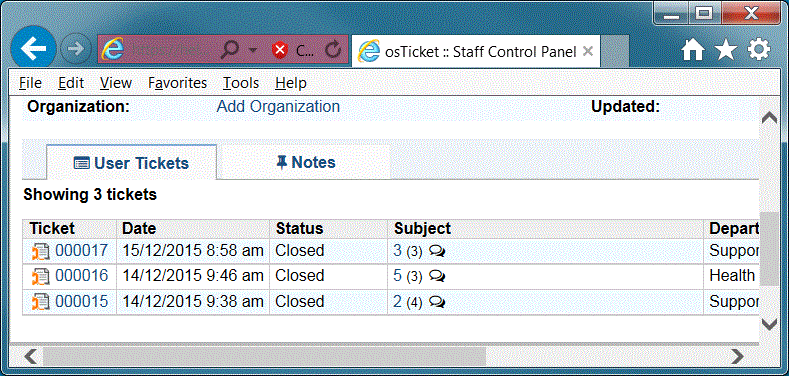This screenshot has width=789, height=376.
Task: Open the Favorites menu
Action: pos(177,83)
